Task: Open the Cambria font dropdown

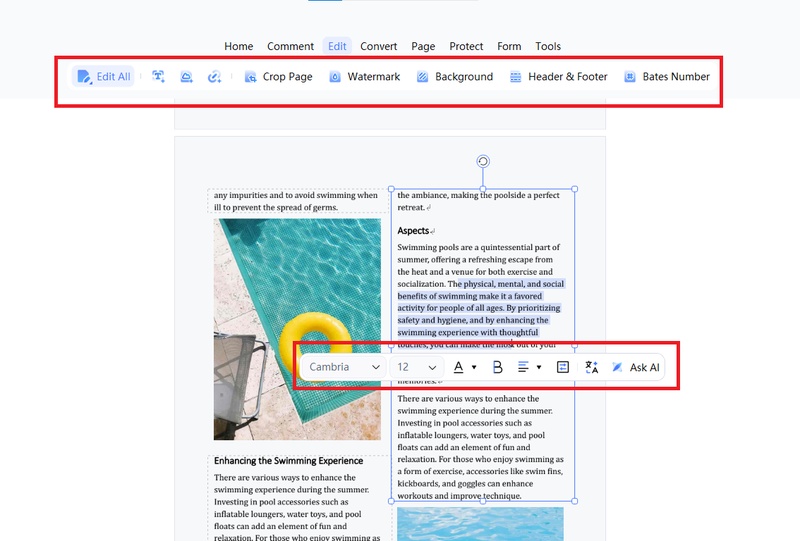Action: coord(344,367)
